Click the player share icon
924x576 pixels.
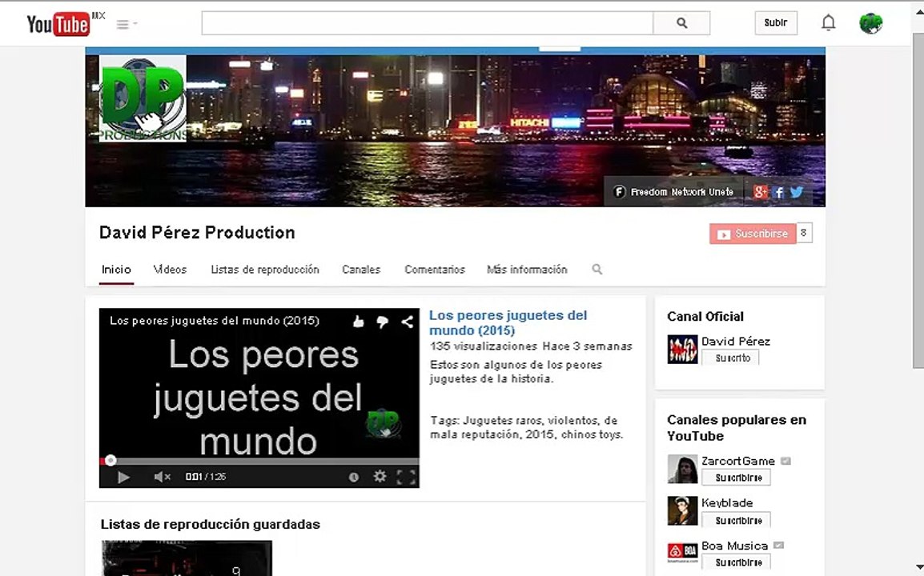(408, 322)
